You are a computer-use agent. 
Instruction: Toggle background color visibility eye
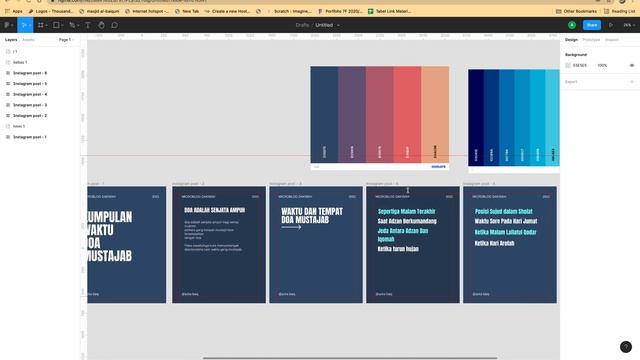(631, 65)
